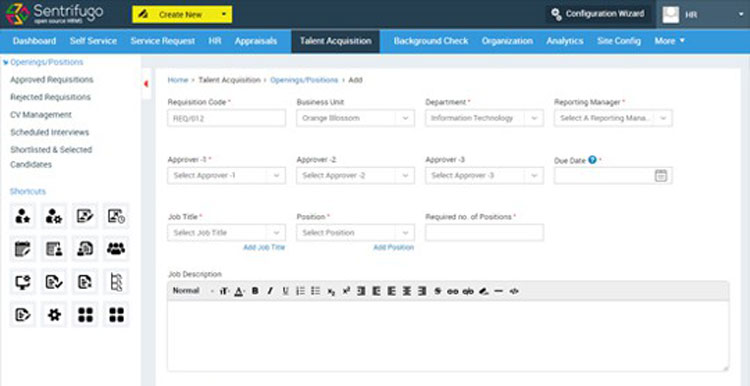Open the text color tool
This screenshot has width=750, height=386.
pos(240,291)
